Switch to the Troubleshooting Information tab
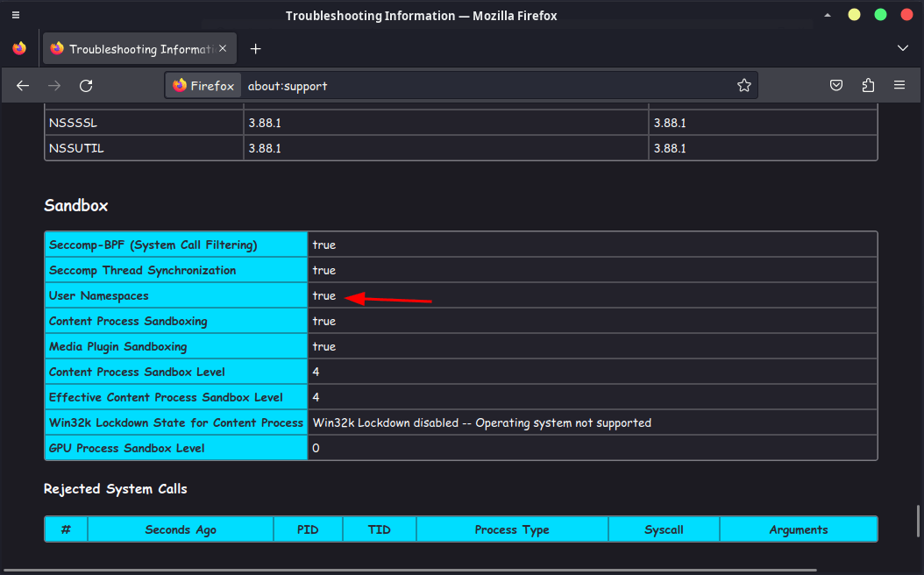The width and height of the screenshot is (924, 575). [x=131, y=48]
